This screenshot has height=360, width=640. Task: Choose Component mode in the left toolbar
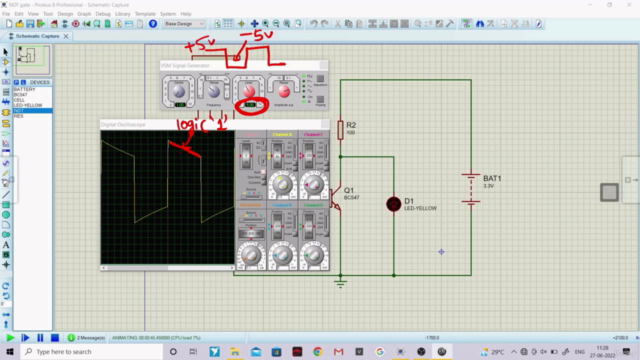[6, 62]
